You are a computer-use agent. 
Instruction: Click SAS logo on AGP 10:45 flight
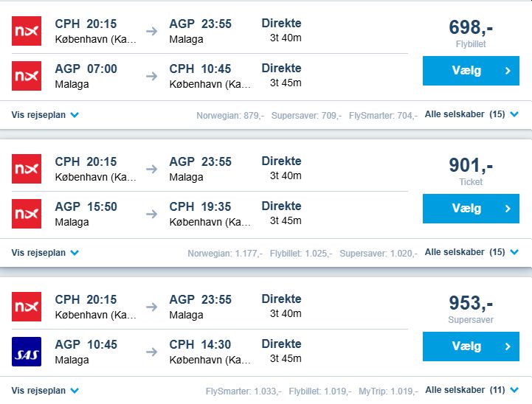click(x=27, y=351)
